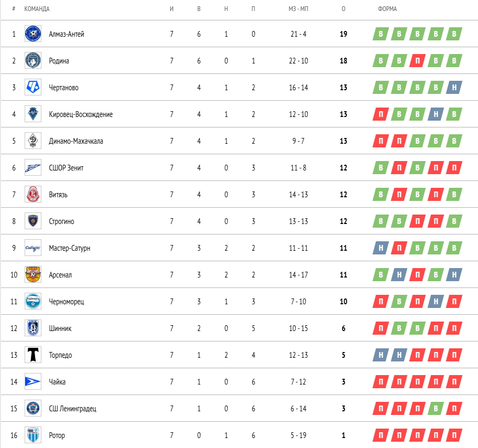This screenshot has height=448, width=478.
Task: Click the Витязь red crest
Action: coord(33,195)
